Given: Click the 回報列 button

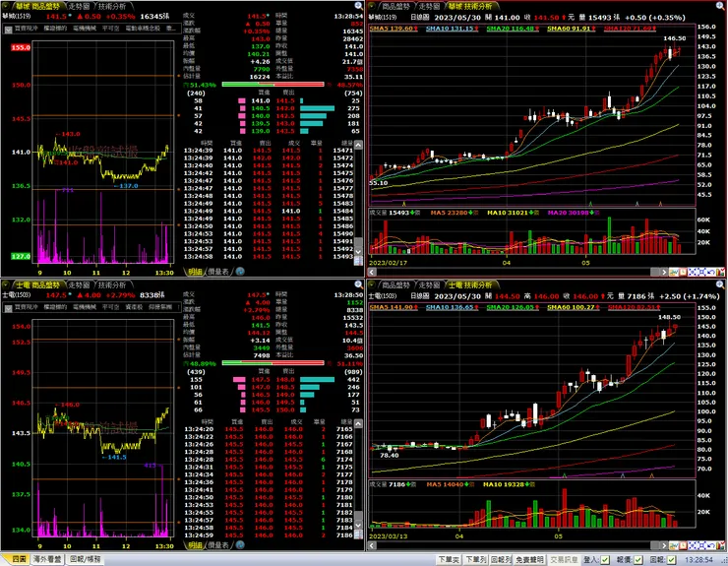Looking at the screenshot, I should pyautogui.click(x=501, y=560).
